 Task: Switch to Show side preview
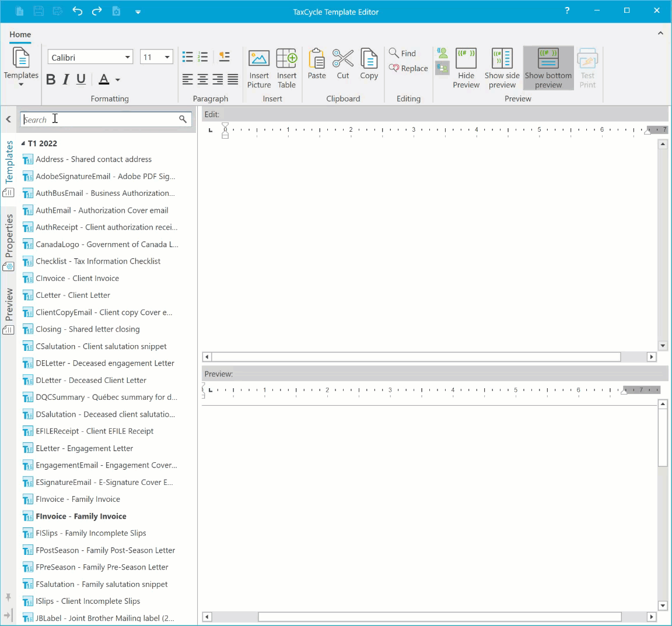[x=502, y=69]
